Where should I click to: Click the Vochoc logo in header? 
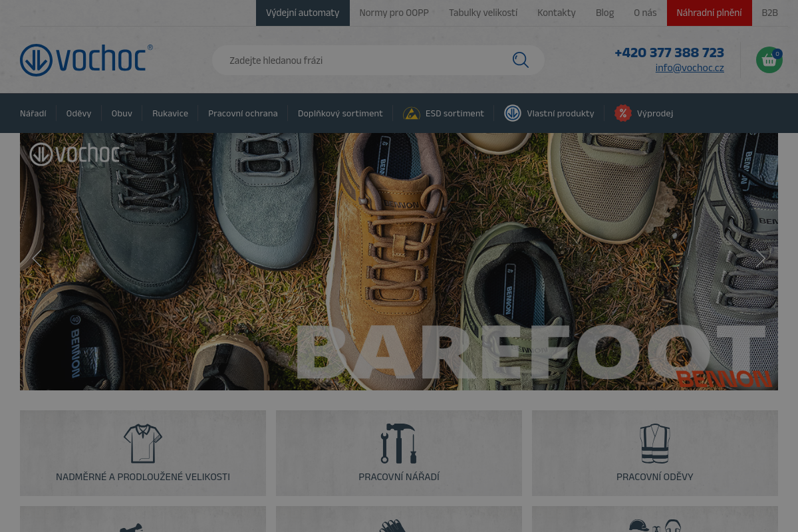[x=86, y=60]
